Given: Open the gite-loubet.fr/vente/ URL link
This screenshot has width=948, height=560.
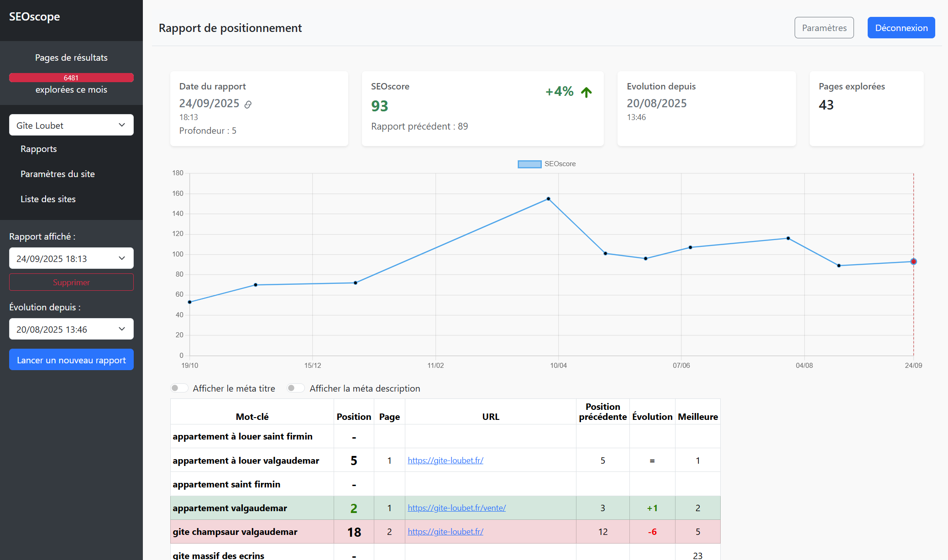Looking at the screenshot, I should click(456, 508).
